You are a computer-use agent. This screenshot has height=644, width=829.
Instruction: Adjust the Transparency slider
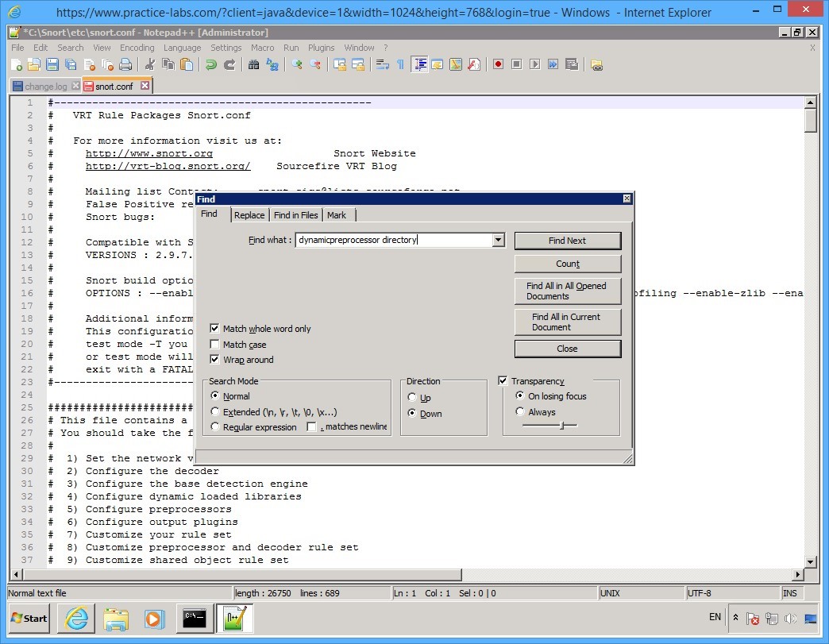(x=561, y=425)
